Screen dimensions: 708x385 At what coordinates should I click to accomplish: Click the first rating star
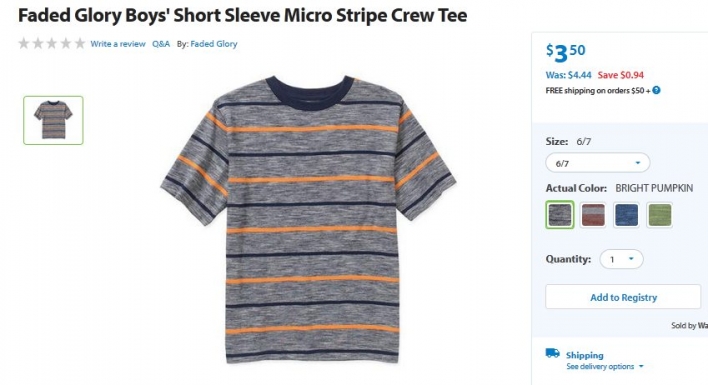click(x=24, y=43)
